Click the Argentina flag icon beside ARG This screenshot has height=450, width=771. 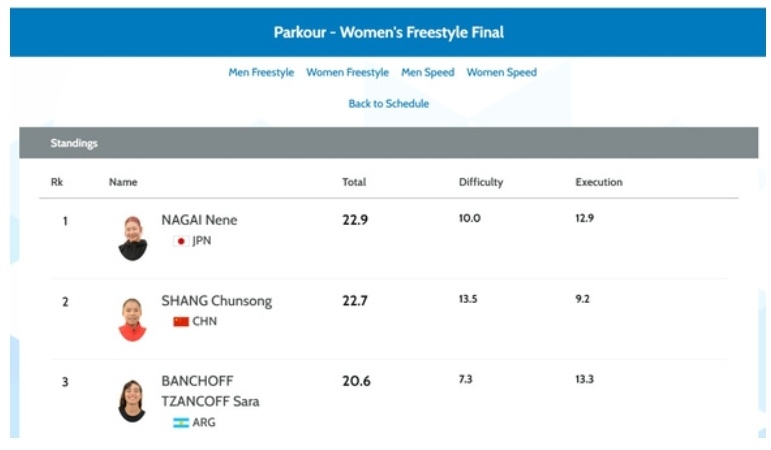pos(181,422)
